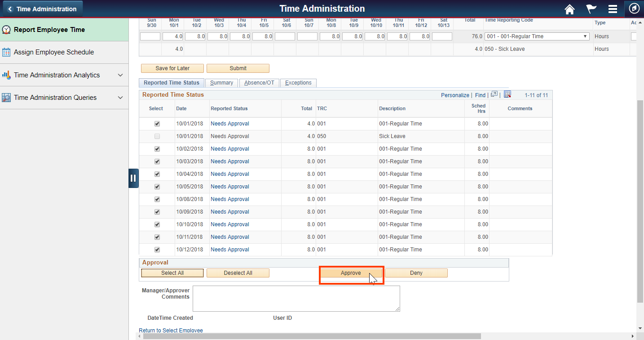
Task: Uncheck the 10/12/2018 row checkbox
Action: 157,250
